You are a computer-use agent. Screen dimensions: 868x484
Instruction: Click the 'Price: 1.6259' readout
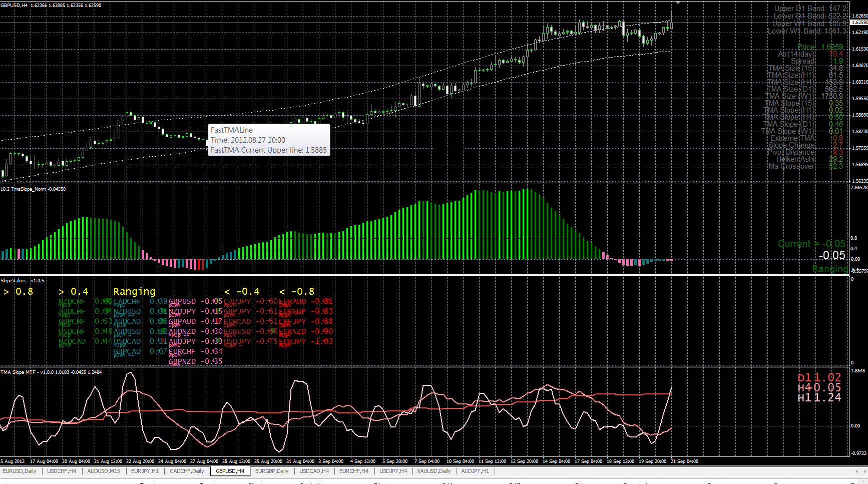820,47
